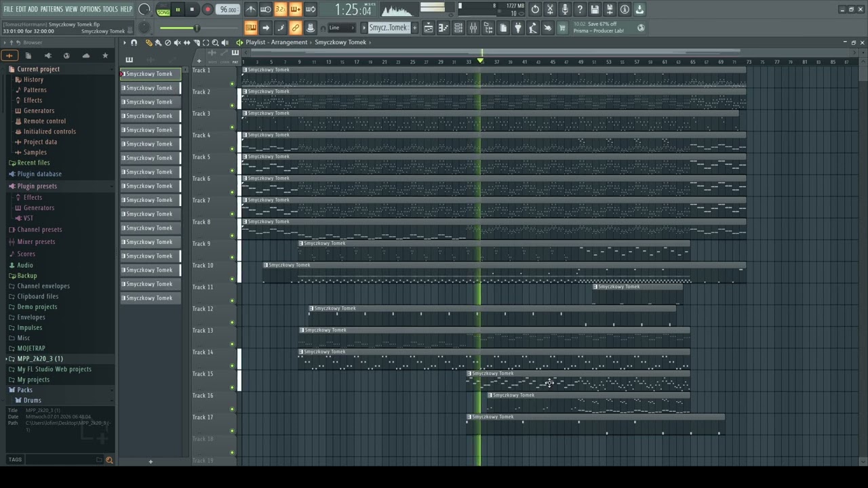Open the EDIT menu
Screen dimensions: 868x488
[21, 9]
